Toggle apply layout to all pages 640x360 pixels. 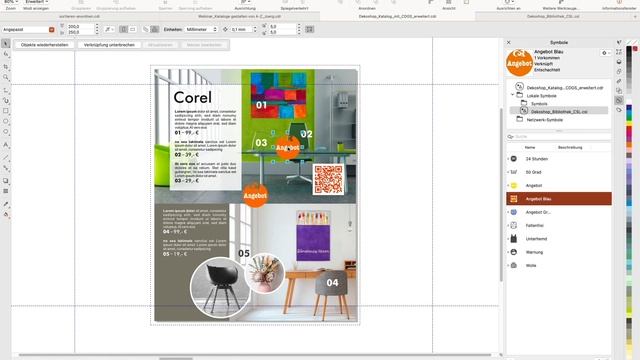coord(146,30)
